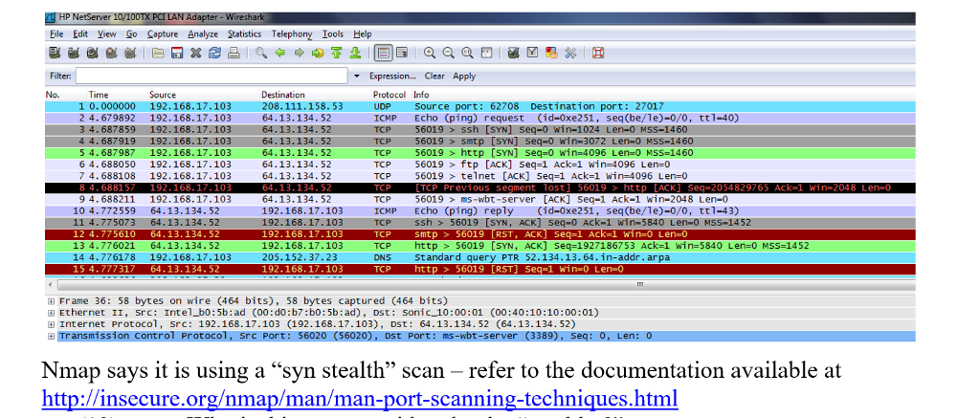Edit display filters icon
Image resolution: width=980 pixels, height=418 pixels.
click(532, 54)
